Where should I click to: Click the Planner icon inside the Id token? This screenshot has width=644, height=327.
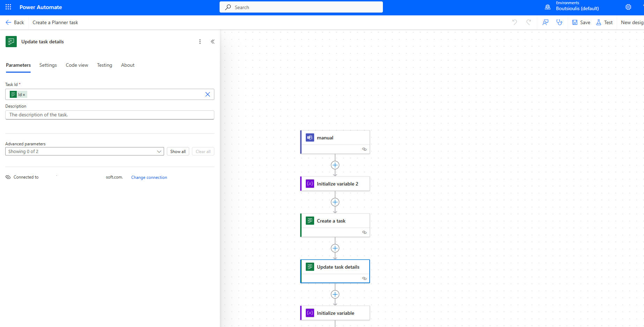click(13, 94)
